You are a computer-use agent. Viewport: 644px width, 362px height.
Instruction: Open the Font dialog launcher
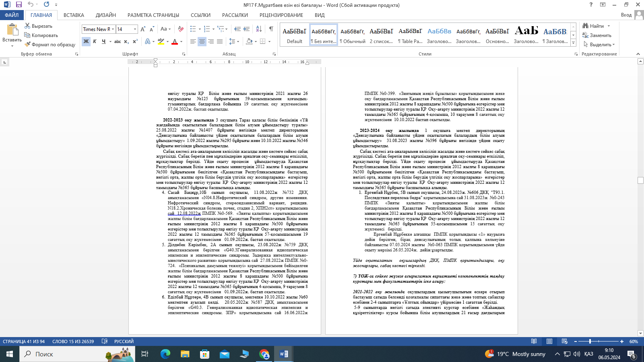coord(184,54)
